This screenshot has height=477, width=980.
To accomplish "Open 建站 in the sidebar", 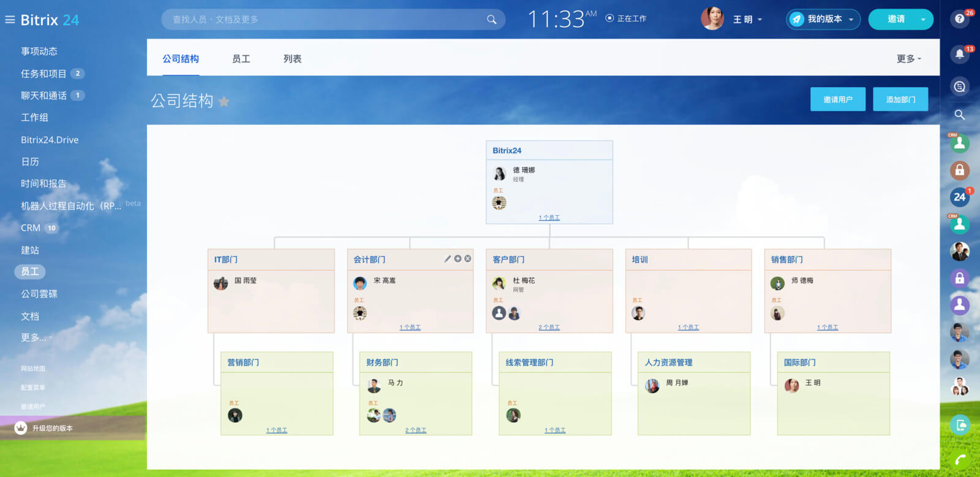I will (30, 250).
